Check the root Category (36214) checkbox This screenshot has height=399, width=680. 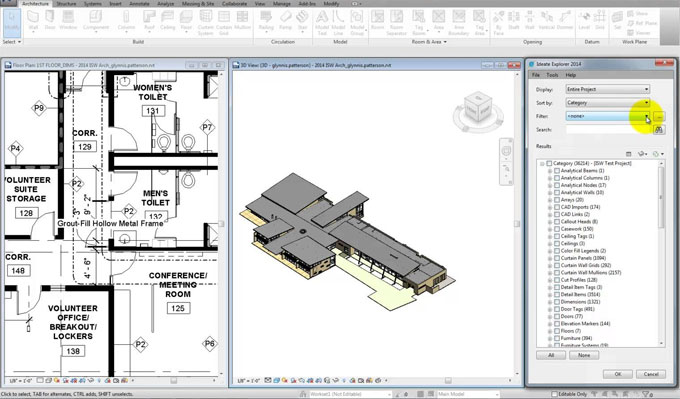(x=549, y=164)
